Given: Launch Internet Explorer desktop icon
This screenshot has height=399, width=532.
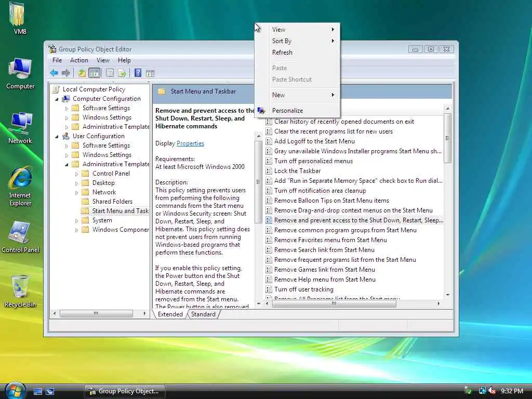Looking at the screenshot, I should [x=20, y=187].
